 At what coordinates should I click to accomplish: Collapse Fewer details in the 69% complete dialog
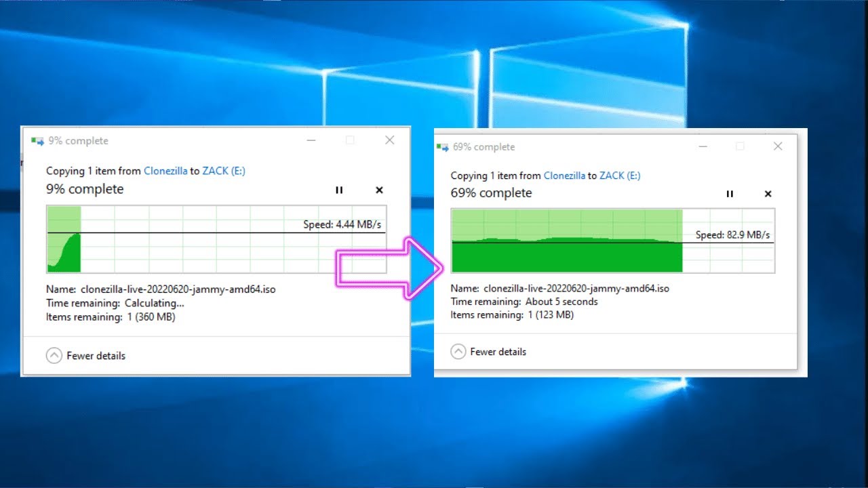pos(488,352)
